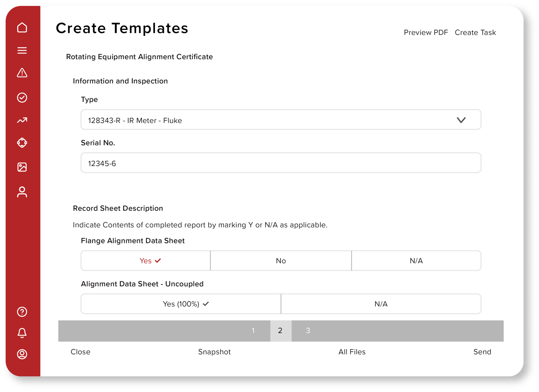539x392 pixels.
Task: Open the Home screen from the sidebar
Action: (22, 28)
